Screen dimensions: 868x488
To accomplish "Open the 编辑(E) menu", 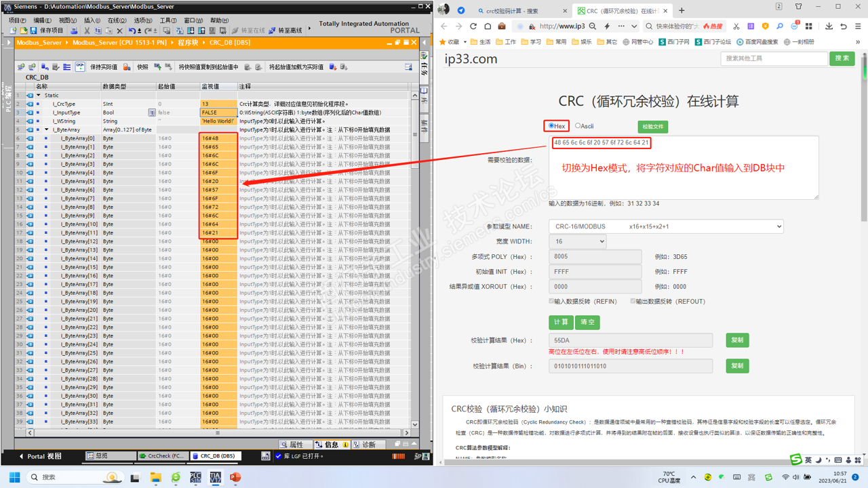I will [42, 20].
